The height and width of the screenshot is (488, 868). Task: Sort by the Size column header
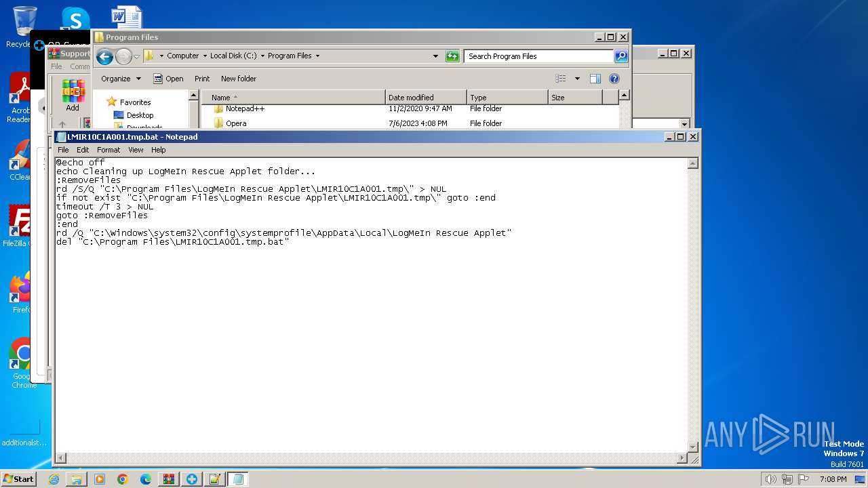575,98
